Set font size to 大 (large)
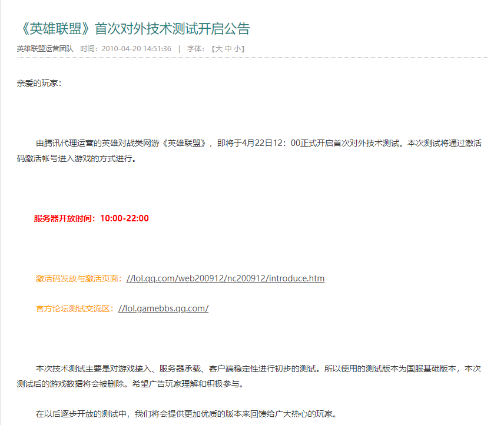 [x=218, y=49]
